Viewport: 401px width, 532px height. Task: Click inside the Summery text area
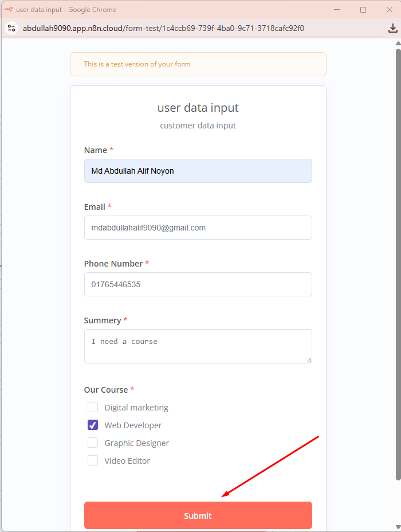pyautogui.click(x=198, y=346)
